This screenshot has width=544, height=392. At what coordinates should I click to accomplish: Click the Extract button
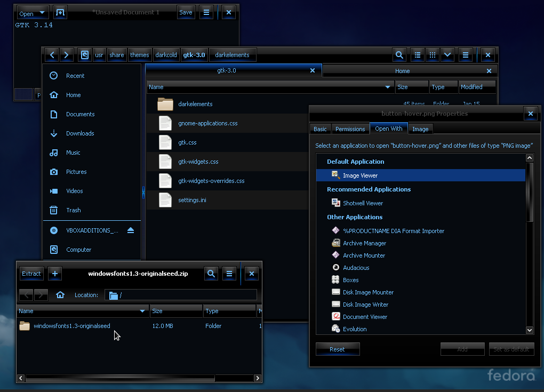click(x=31, y=274)
